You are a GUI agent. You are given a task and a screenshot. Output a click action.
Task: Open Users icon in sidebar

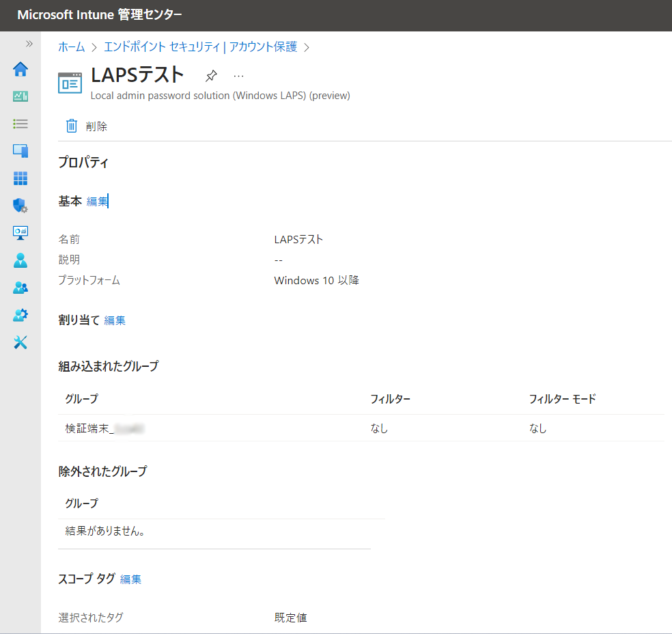pos(20,260)
